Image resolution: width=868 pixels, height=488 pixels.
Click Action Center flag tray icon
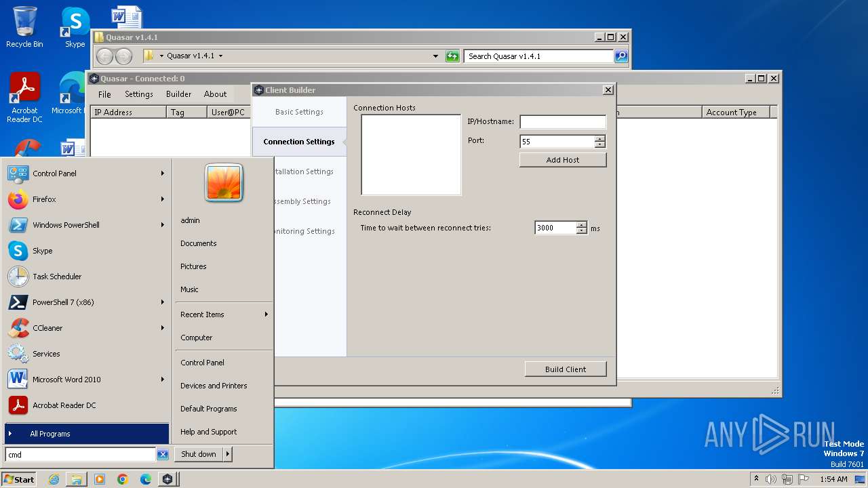[x=804, y=479]
